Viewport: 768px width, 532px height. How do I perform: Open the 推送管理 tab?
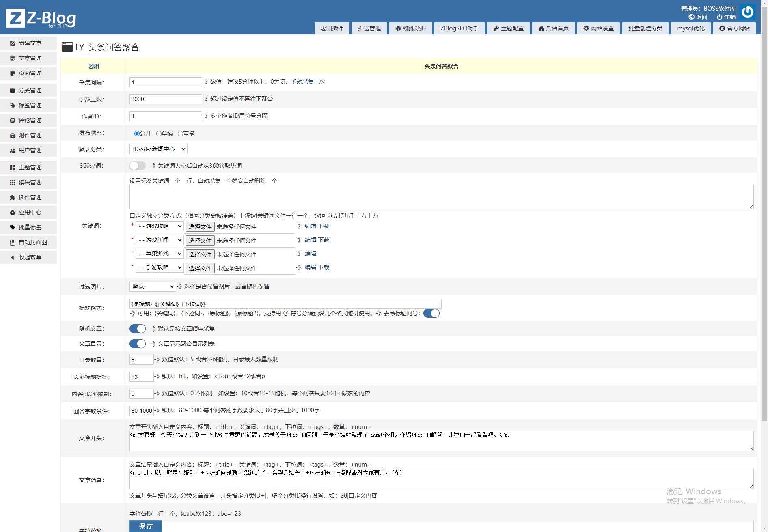point(369,28)
